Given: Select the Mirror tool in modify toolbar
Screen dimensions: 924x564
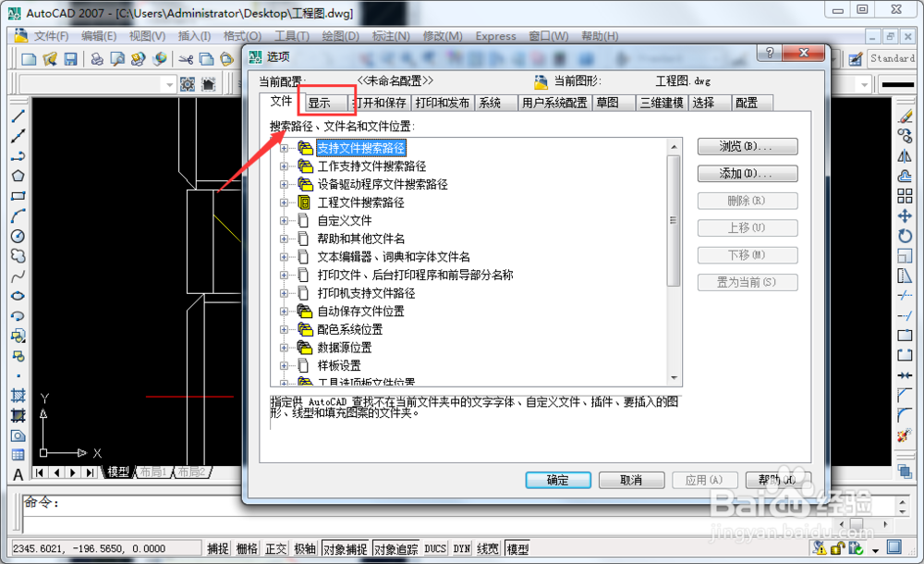Looking at the screenshot, I should 905,156.
